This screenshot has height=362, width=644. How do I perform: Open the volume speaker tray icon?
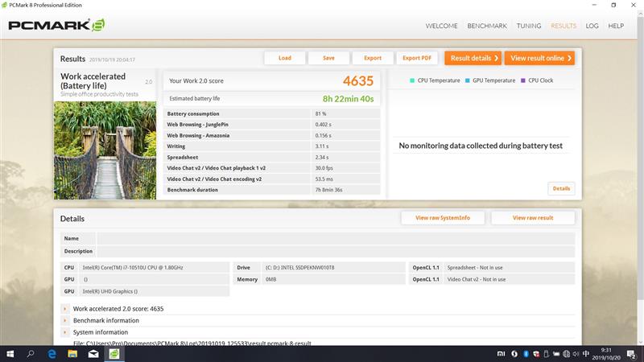576,354
